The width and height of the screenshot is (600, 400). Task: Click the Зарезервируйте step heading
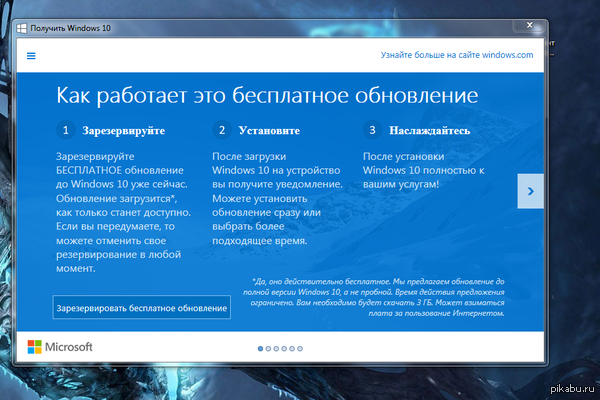click(x=125, y=131)
